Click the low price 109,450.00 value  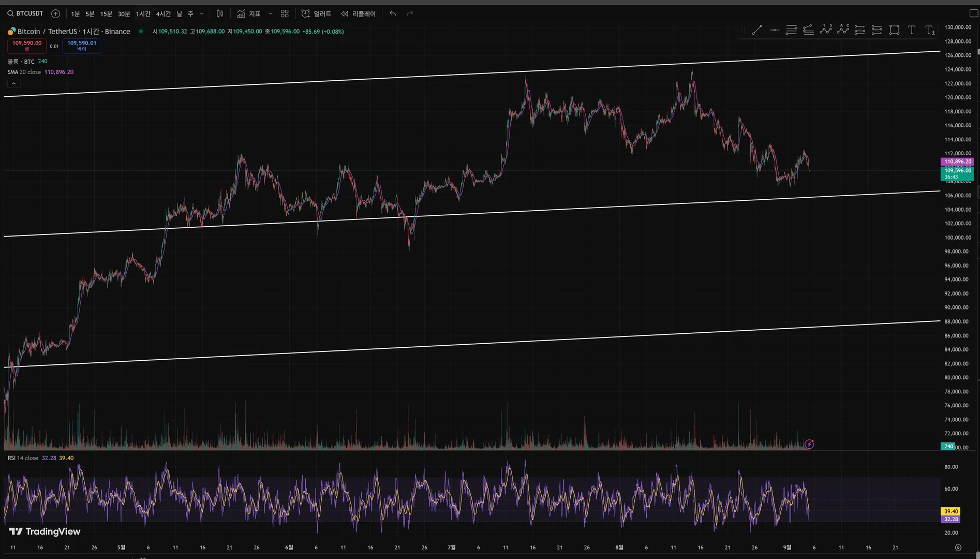tap(248, 32)
